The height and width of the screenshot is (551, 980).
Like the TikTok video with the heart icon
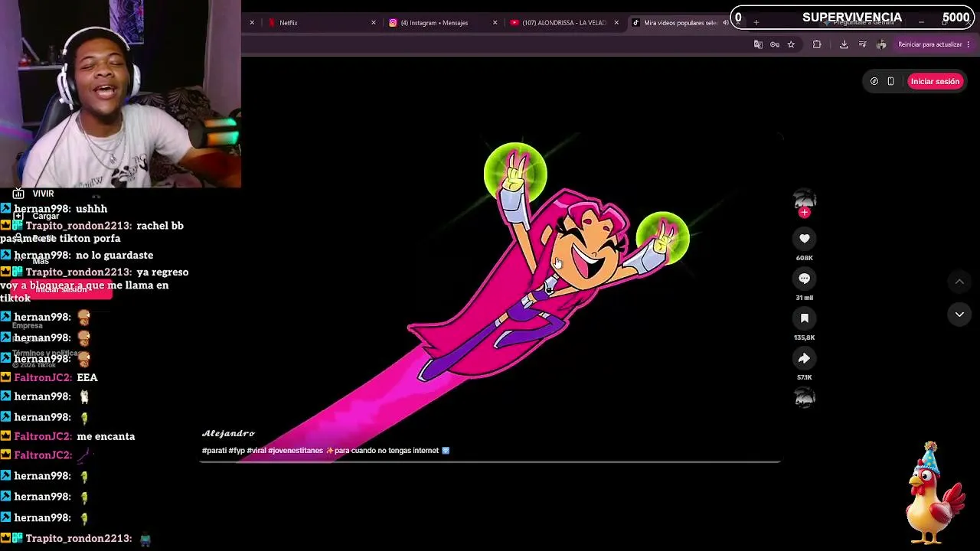pos(804,239)
